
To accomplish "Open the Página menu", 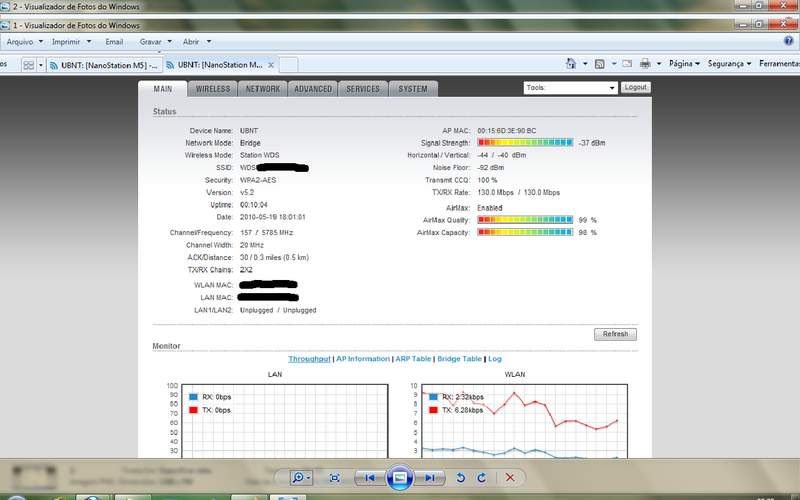I will tap(684, 64).
